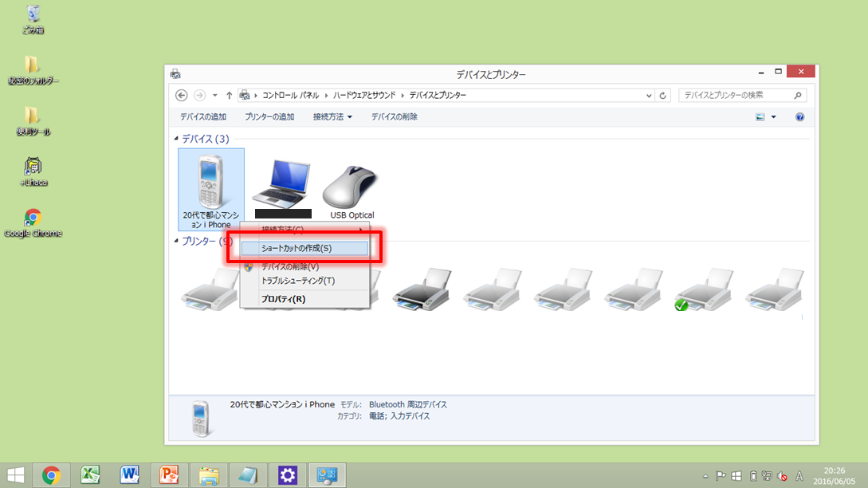Choose ショートカットの作成(S) from context menu
The image size is (868, 488).
(x=297, y=248)
